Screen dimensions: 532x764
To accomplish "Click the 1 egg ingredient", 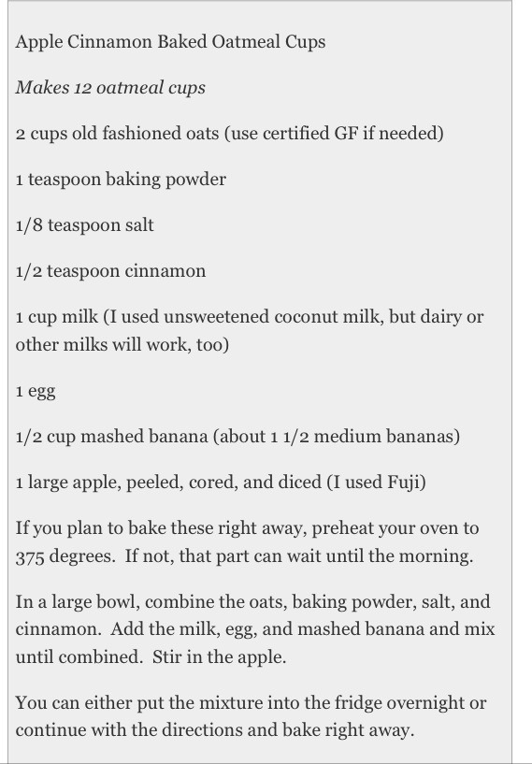I will click(x=36, y=391).
